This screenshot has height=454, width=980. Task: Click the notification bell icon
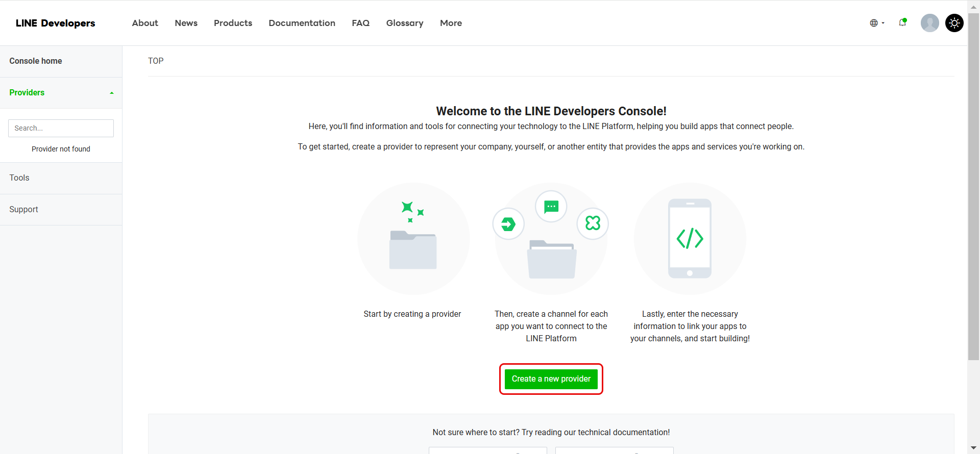pos(902,22)
